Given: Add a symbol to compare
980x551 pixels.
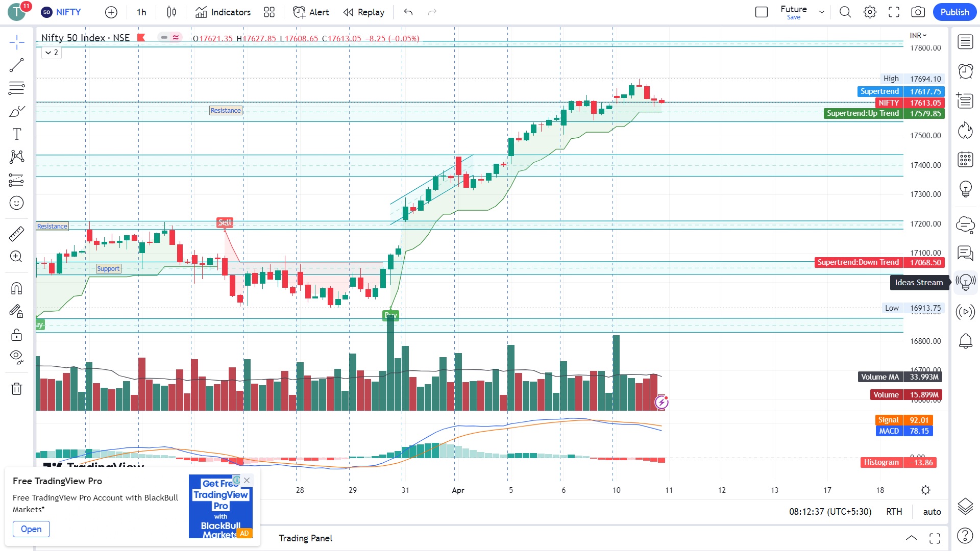Looking at the screenshot, I should click(x=111, y=12).
